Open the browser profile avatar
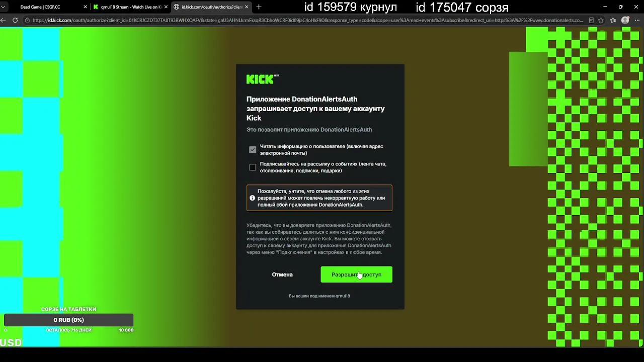The height and width of the screenshot is (362, 644). coord(625,20)
